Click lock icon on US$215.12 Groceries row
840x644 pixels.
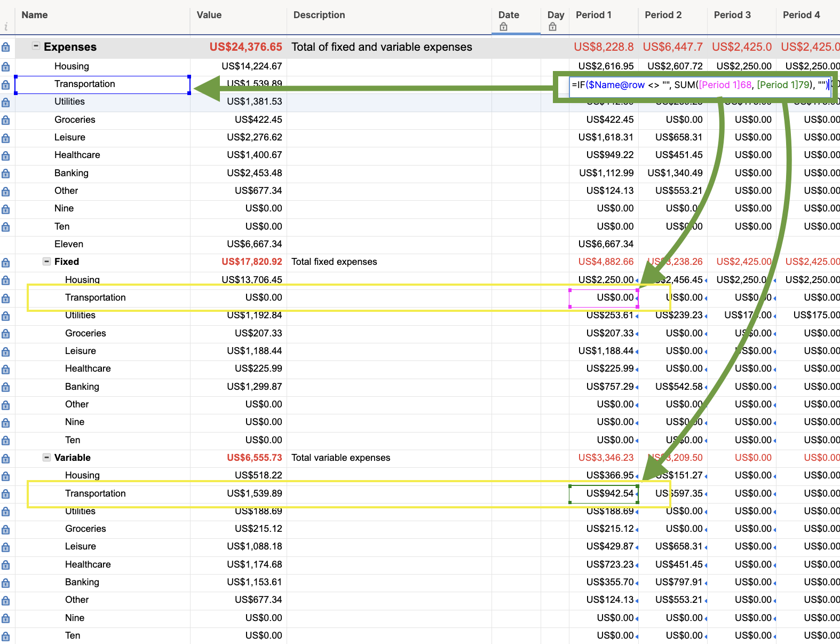5,530
